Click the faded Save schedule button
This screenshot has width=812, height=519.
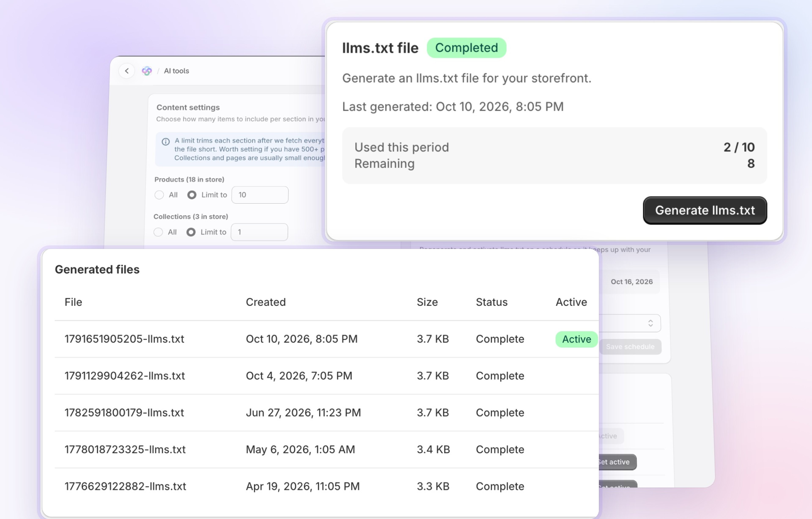pos(630,347)
